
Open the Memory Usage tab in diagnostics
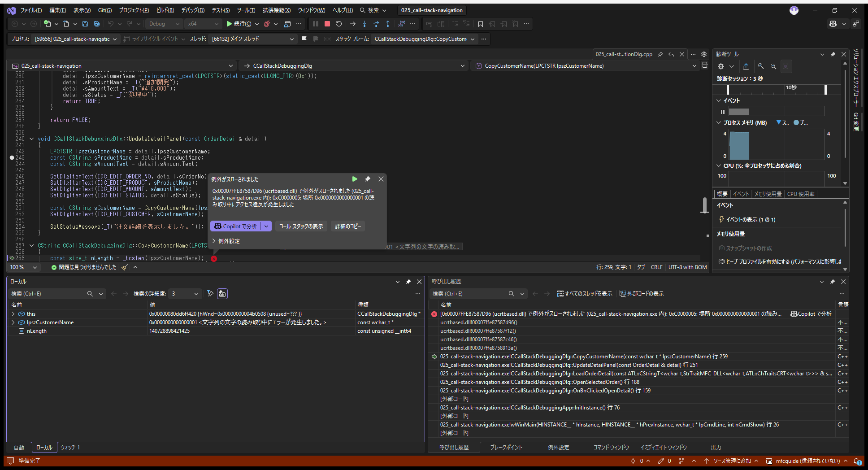coord(768,194)
